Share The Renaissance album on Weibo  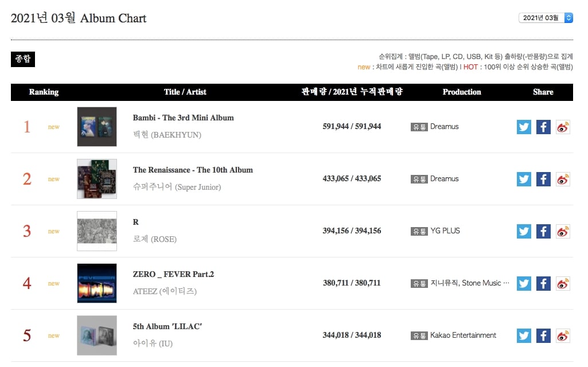[x=563, y=179]
